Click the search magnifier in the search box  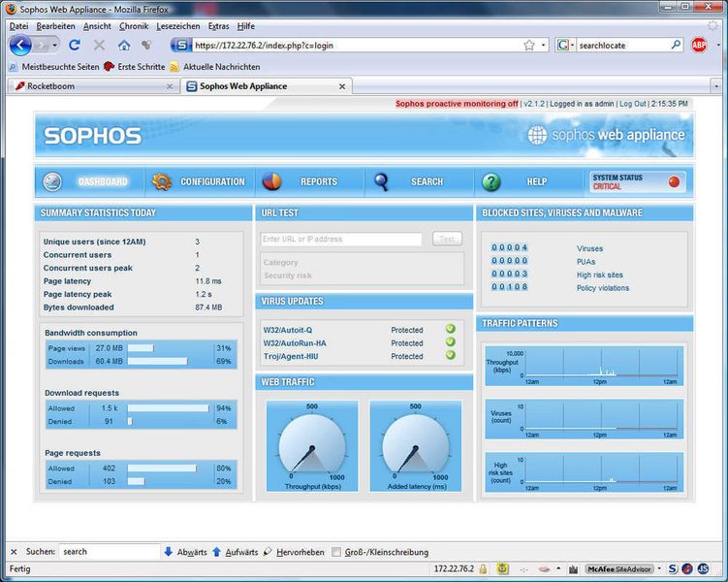(x=676, y=45)
